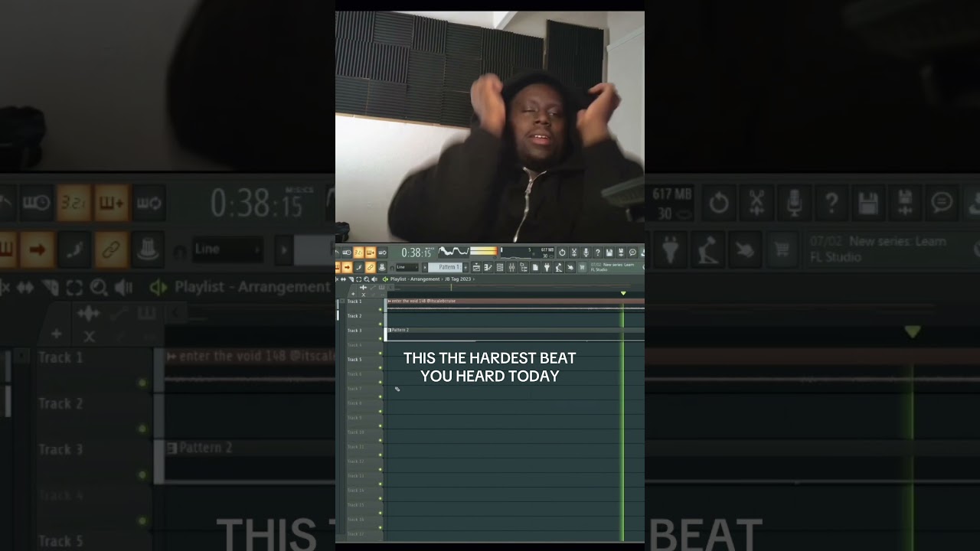Open the Piano roll window icon
This screenshot has width=980, height=551.
coord(488,267)
